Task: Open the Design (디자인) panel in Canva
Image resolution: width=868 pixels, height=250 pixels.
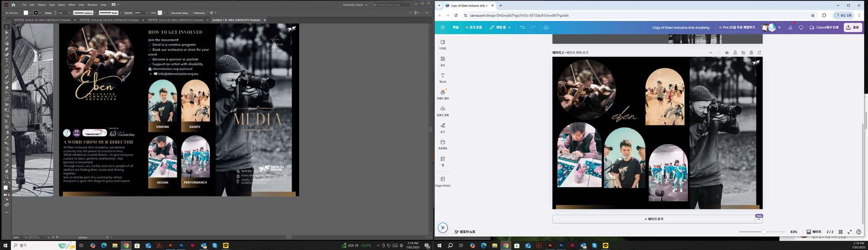Action: coord(443,44)
